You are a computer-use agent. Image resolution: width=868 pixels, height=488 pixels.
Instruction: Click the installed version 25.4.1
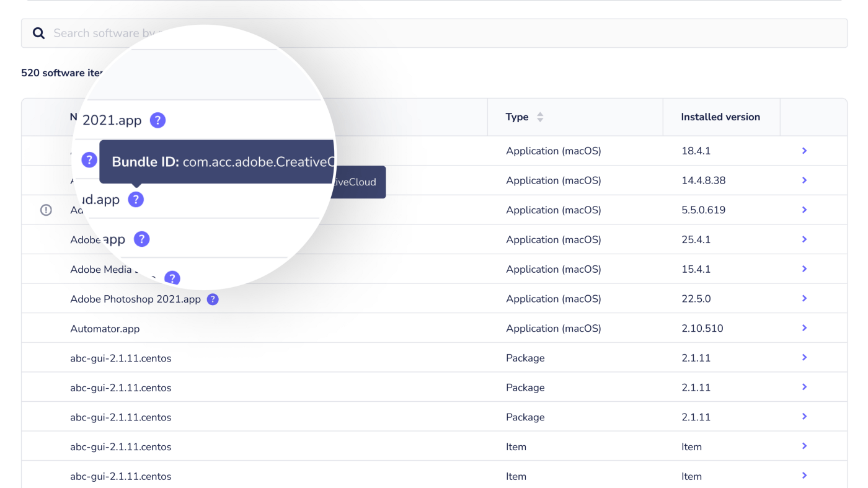coord(696,239)
